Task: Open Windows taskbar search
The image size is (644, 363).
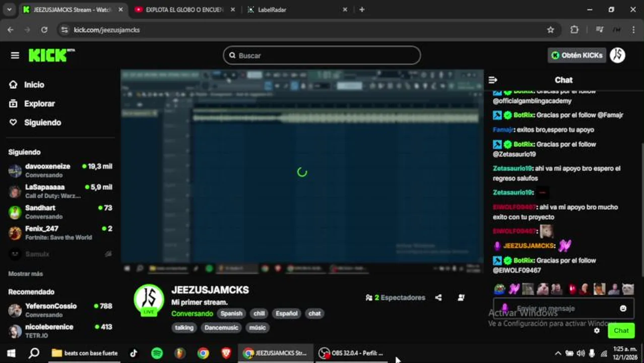Action: pos(34,353)
